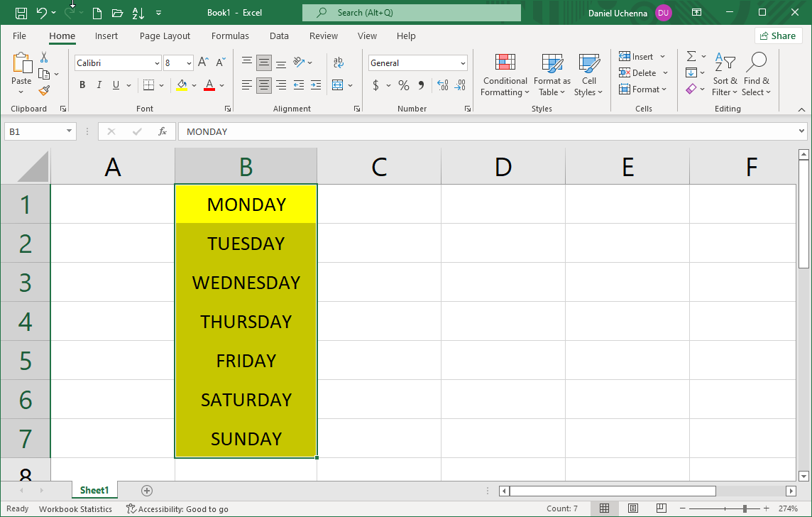
Task: Toggle Bold formatting
Action: [82, 85]
